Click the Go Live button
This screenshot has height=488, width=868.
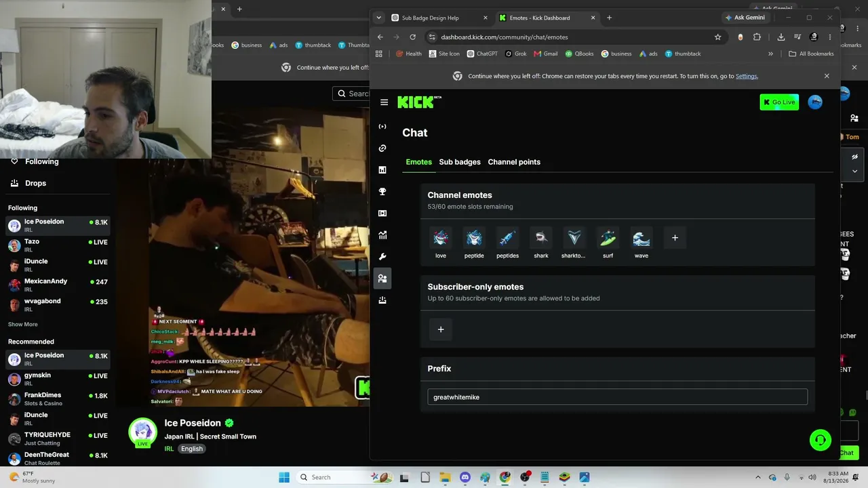coord(779,102)
